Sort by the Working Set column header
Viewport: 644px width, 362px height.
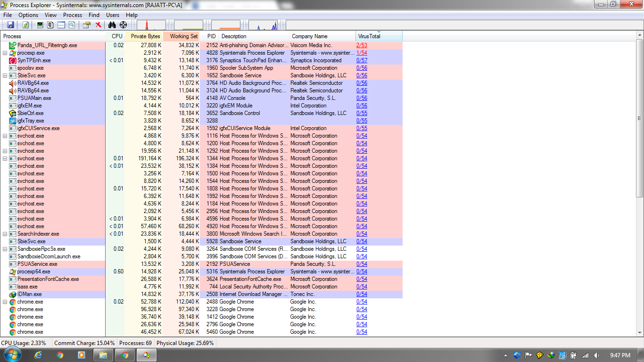(182, 36)
